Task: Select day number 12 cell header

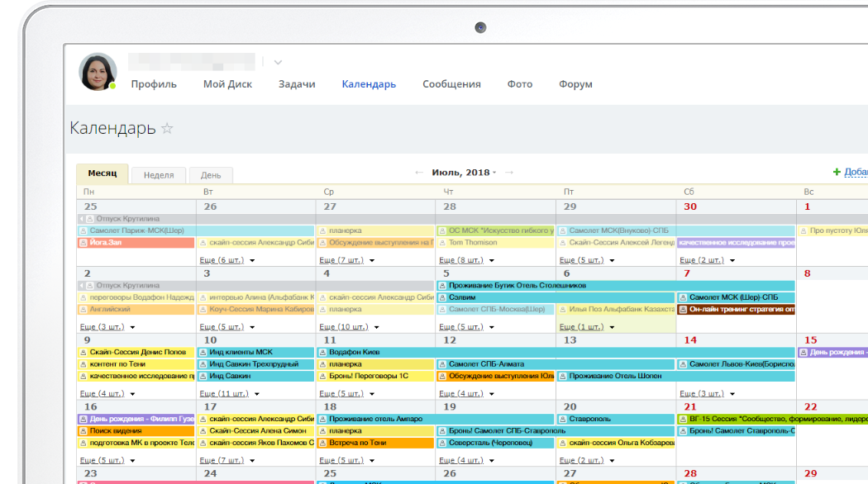Action: 450,340
